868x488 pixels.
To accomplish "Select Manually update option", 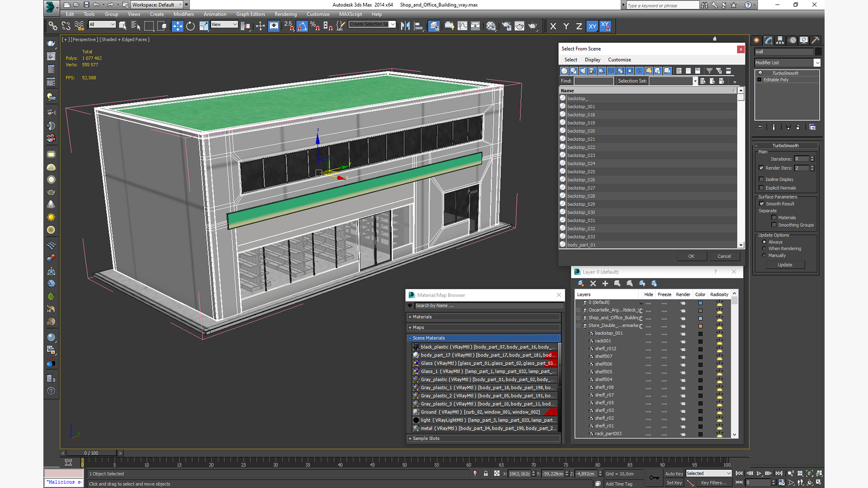I will pos(764,255).
